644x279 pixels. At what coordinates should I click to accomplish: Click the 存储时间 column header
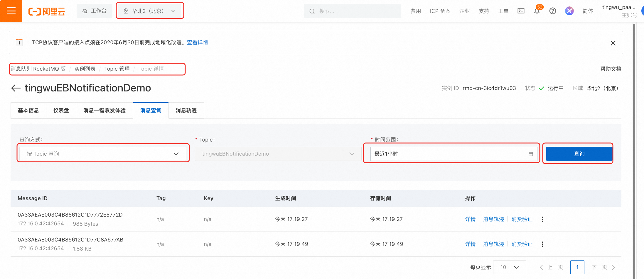(380, 198)
